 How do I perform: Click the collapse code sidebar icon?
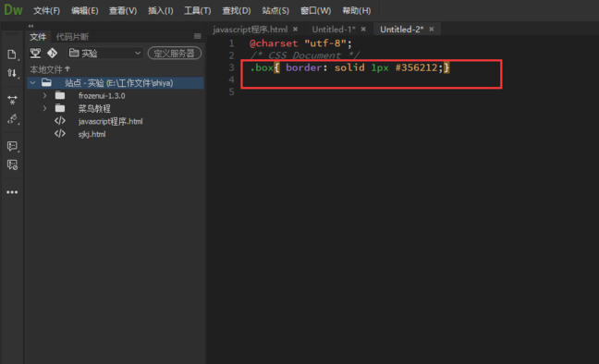pyautogui.click(x=12, y=100)
